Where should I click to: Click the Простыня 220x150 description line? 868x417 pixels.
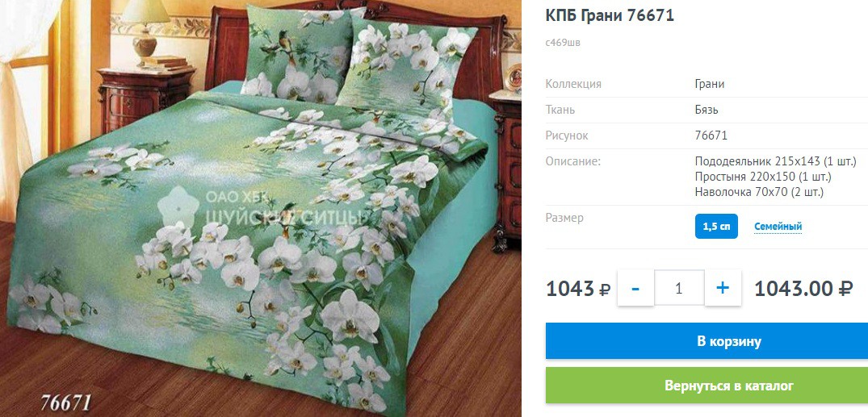[x=763, y=177]
